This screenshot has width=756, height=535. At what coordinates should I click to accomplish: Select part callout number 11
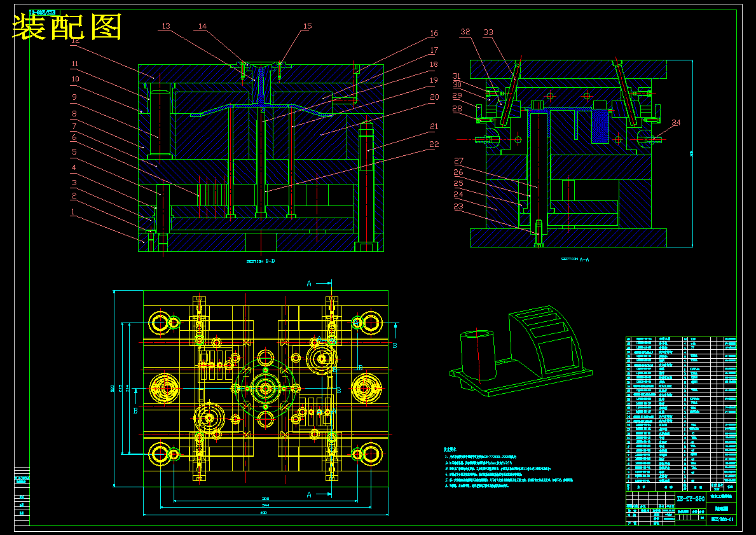75,63
